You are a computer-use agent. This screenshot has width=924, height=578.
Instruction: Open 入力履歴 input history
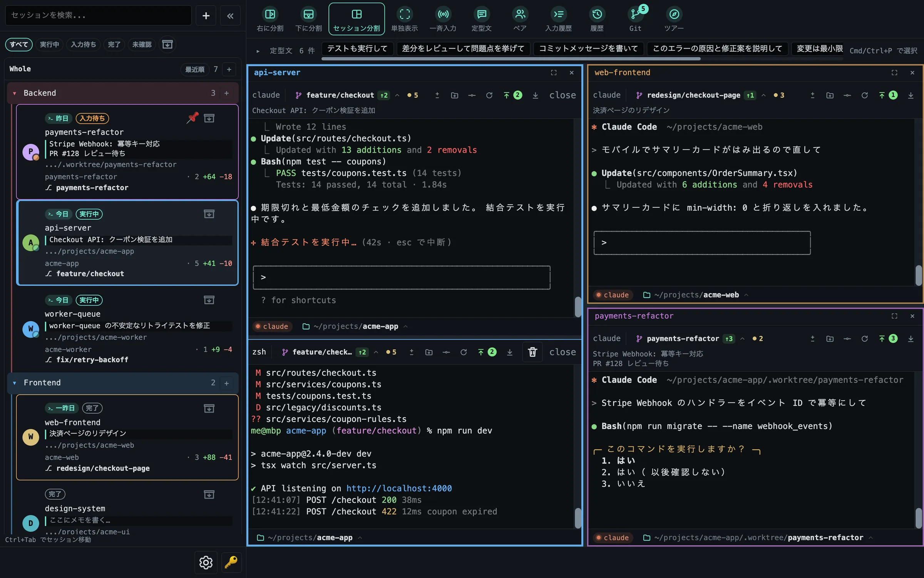[559, 19]
